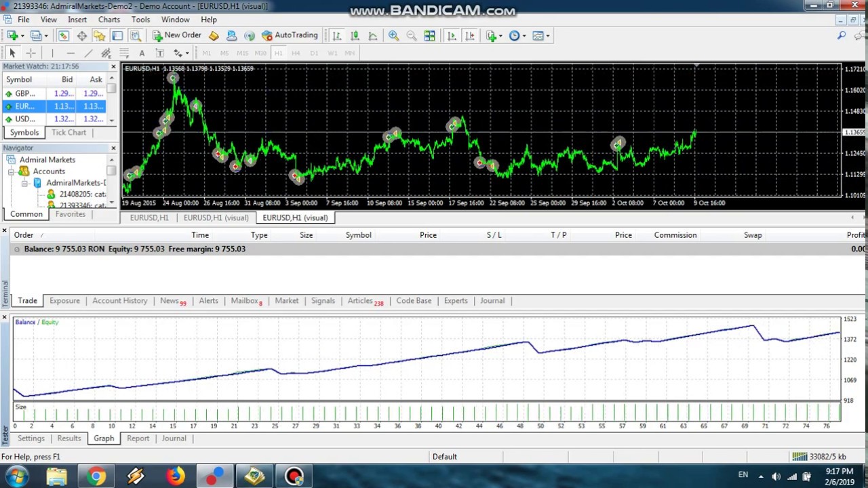The width and height of the screenshot is (868, 488).
Task: Toggle the Navigator star-folder icon
Action: pos(99,35)
